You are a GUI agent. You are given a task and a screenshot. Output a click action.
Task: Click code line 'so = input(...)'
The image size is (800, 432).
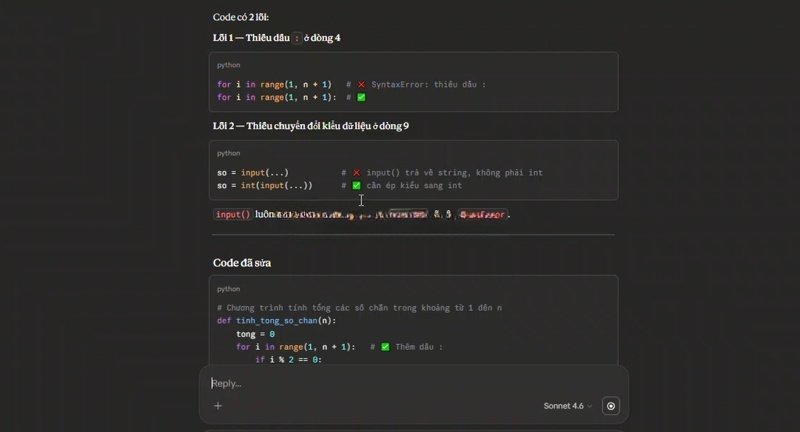pos(253,173)
